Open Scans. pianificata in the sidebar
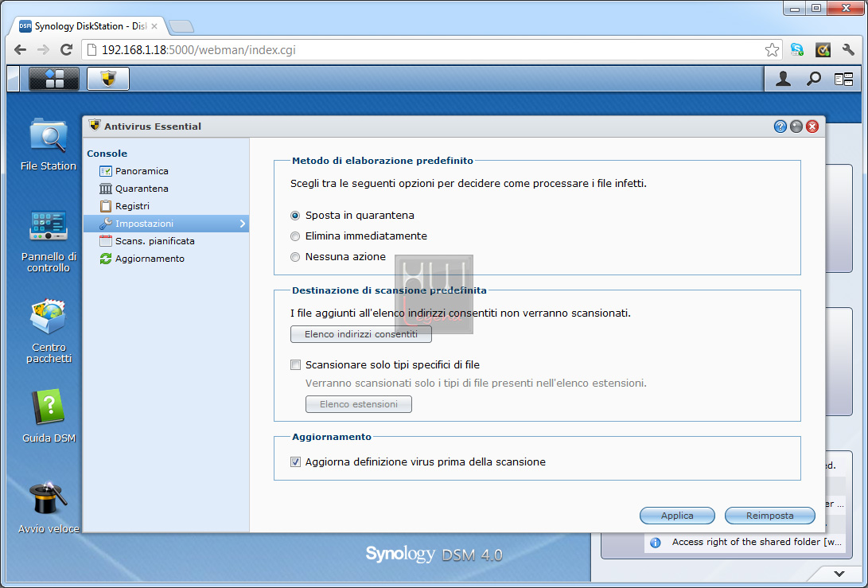This screenshot has height=588, width=868. pyautogui.click(x=166, y=241)
